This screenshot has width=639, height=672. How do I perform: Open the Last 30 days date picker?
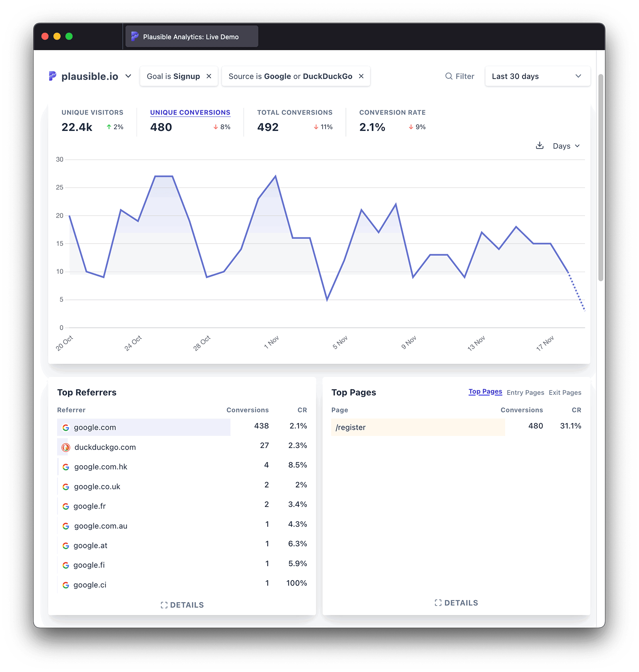coord(537,76)
